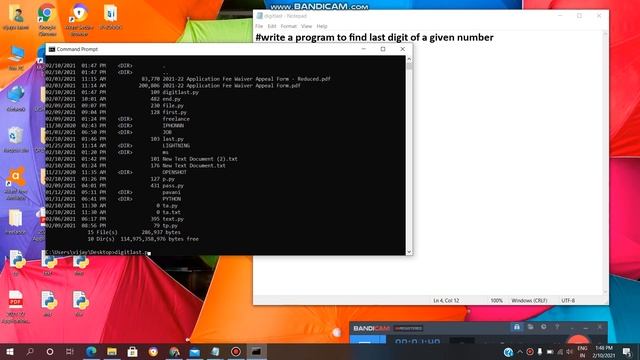Show hidden system tray icons chevron
The image size is (640, 360).
[x=520, y=352]
